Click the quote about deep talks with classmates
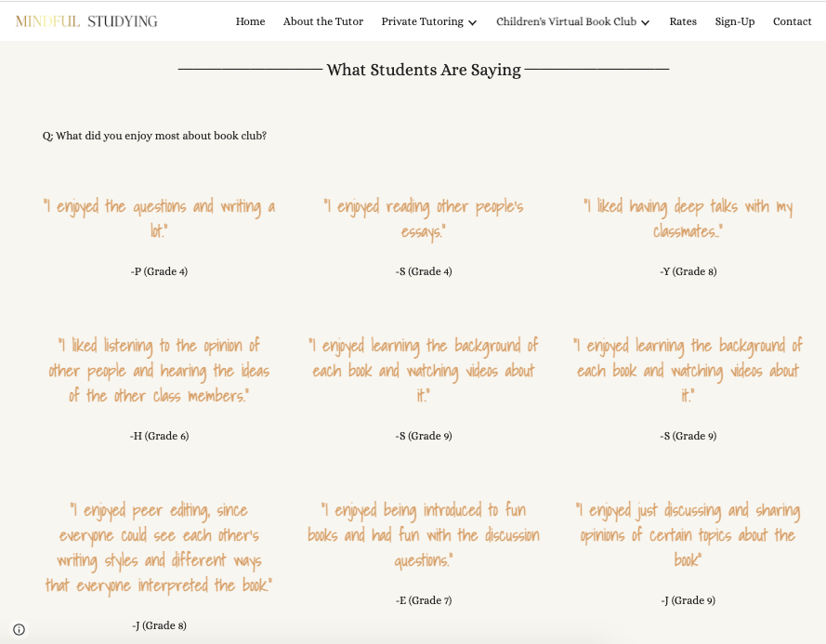Viewport: 826px width, 644px height. coord(688,218)
